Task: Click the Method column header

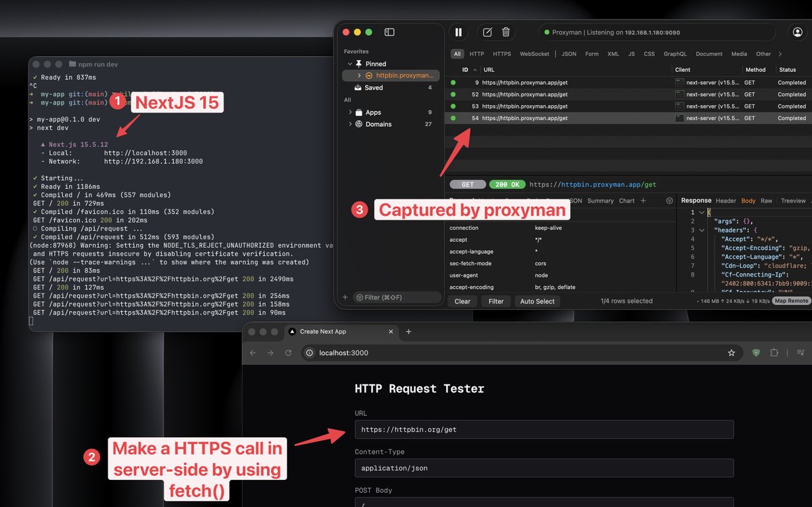Action: (x=756, y=69)
